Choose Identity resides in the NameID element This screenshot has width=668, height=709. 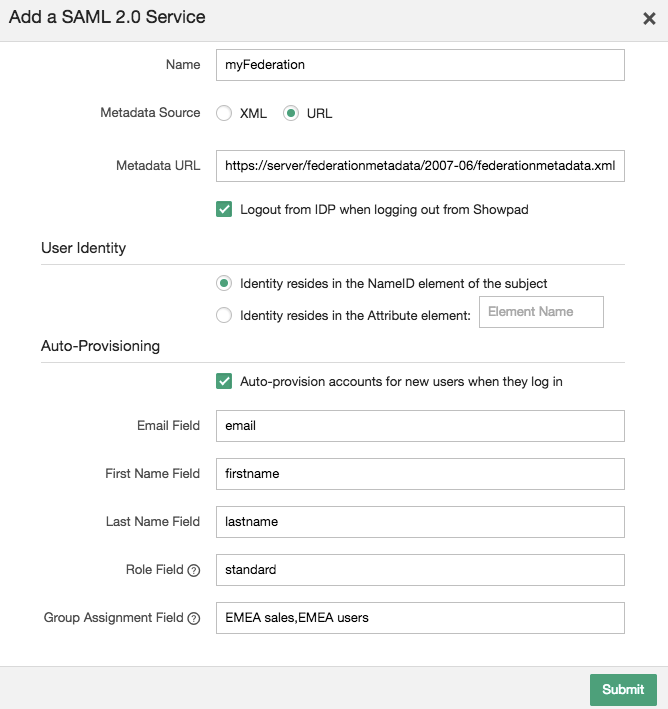pos(224,284)
